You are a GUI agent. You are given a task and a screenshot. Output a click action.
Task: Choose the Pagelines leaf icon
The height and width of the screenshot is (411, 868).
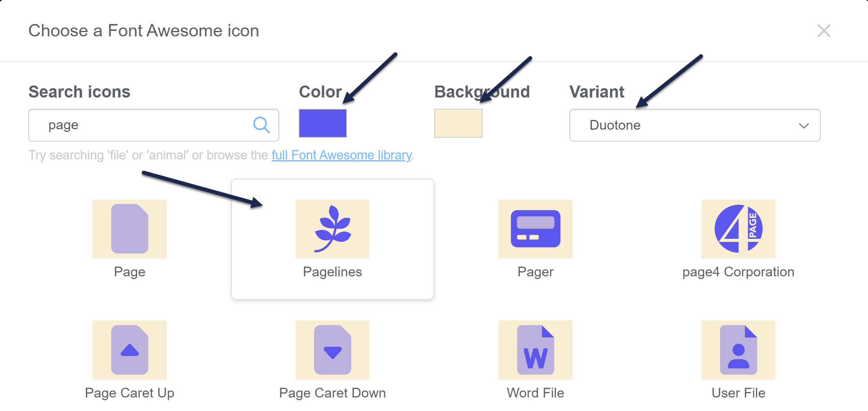332,229
